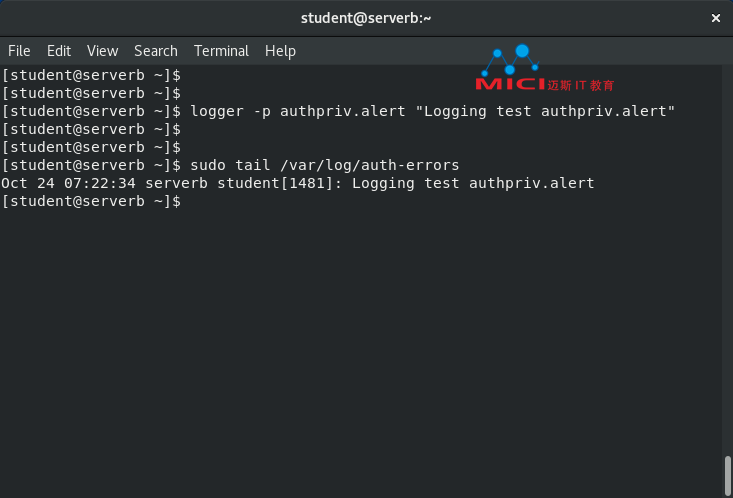Click the blue dots network logo graphic

click(510, 60)
